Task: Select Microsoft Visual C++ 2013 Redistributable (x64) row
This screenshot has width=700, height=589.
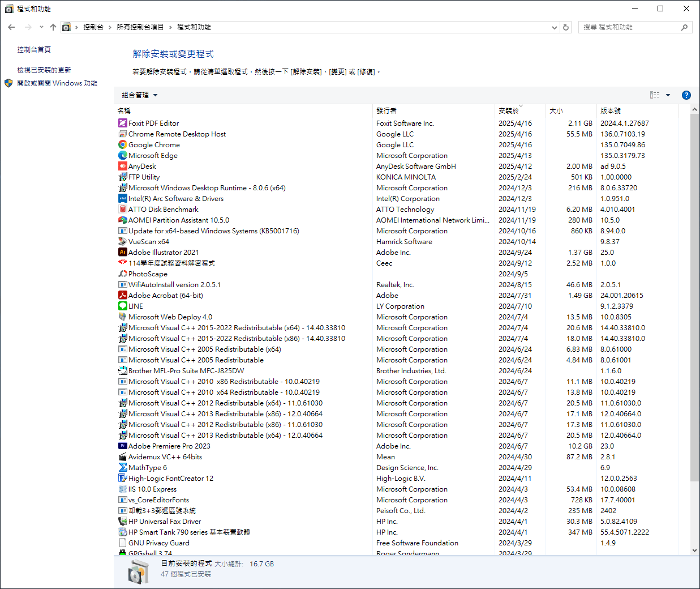Action: click(397, 435)
